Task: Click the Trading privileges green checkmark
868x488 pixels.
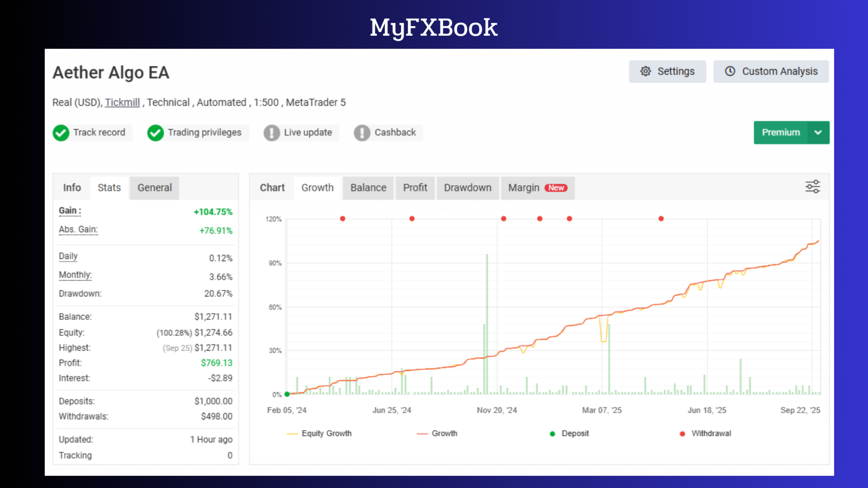Action: 156,133
